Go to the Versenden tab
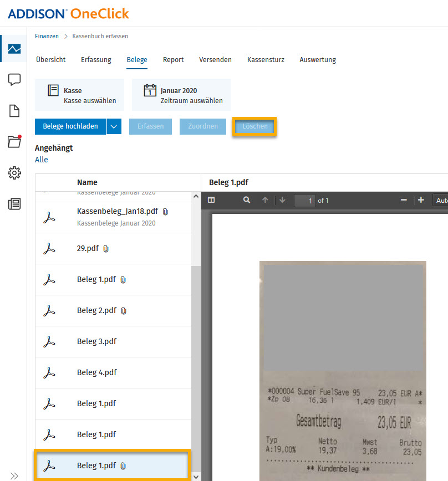Screen dimensions: 448x481 pyautogui.click(x=216, y=59)
